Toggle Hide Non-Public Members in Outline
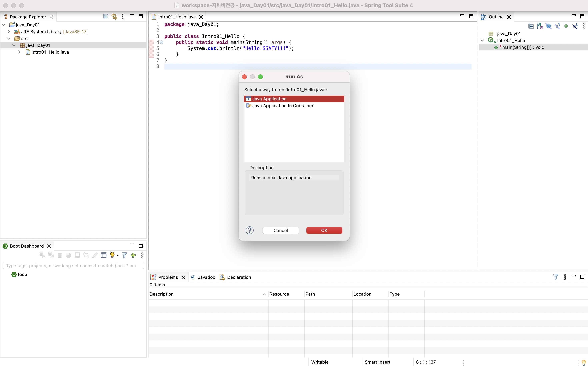 [566, 26]
